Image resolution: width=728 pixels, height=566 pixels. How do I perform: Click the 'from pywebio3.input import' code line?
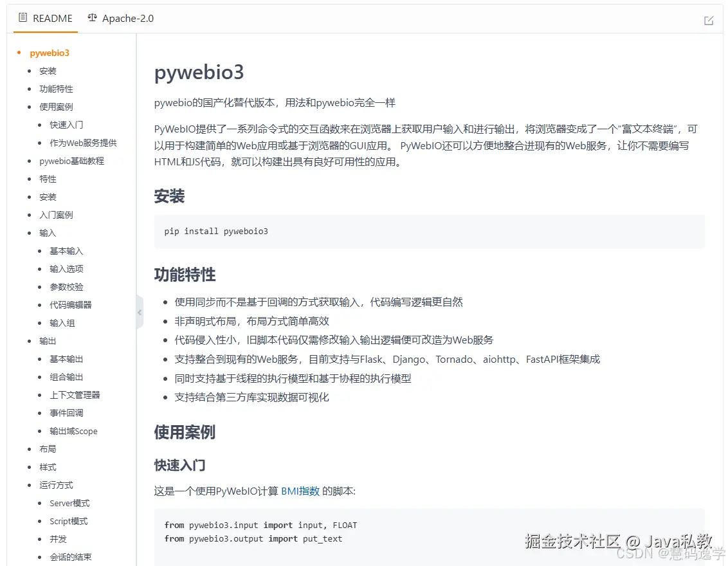(x=260, y=525)
